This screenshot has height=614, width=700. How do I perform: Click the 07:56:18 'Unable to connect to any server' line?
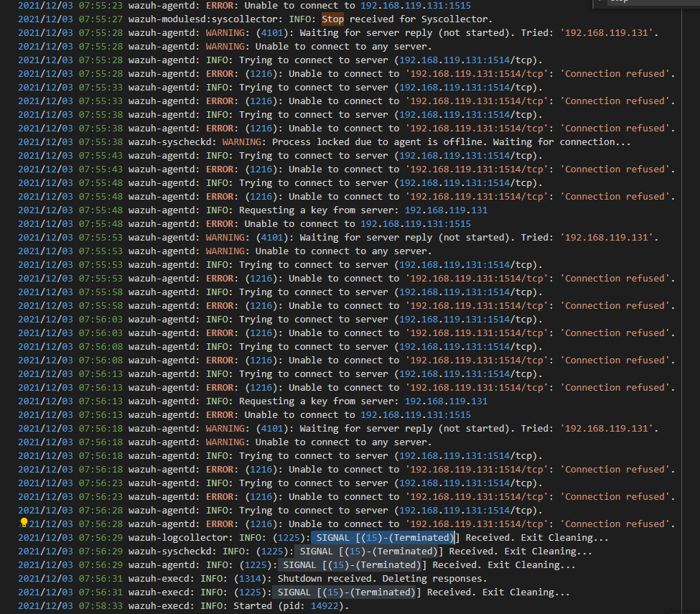click(225, 442)
